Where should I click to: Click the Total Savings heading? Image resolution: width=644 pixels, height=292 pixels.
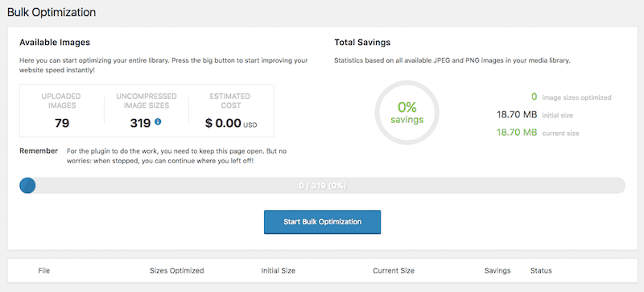tap(362, 42)
